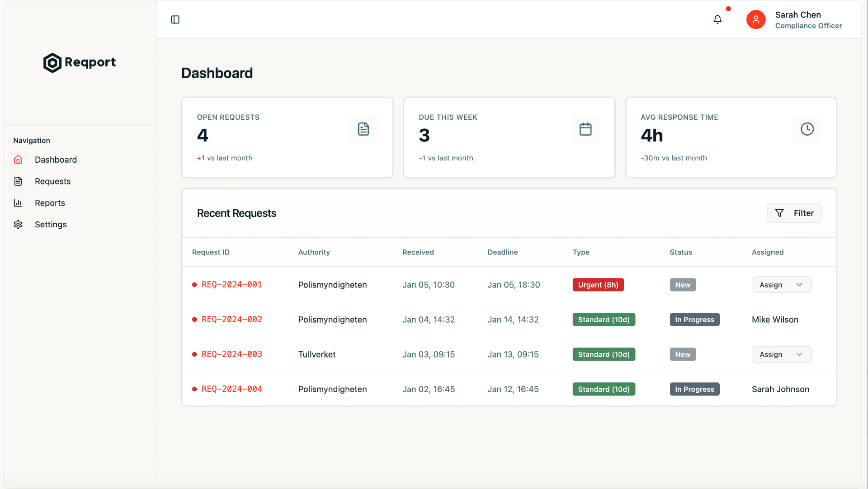Viewport: 868px width, 489px height.
Task: Click the New status badge for REQ-2024-001
Action: click(683, 285)
